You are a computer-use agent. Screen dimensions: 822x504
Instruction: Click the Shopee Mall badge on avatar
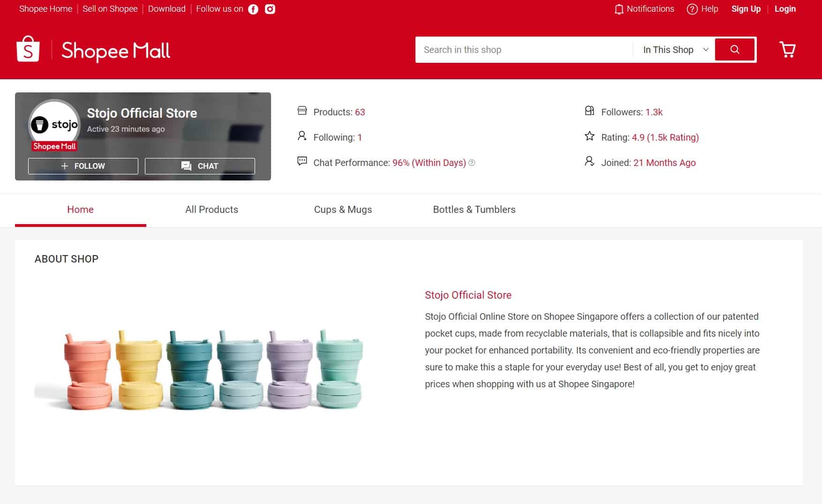54,146
